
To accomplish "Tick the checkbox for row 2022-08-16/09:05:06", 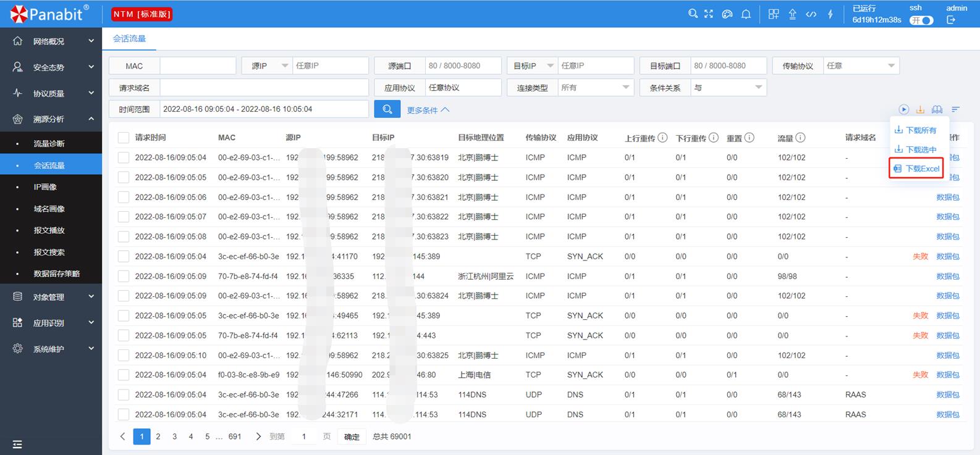I will (124, 197).
